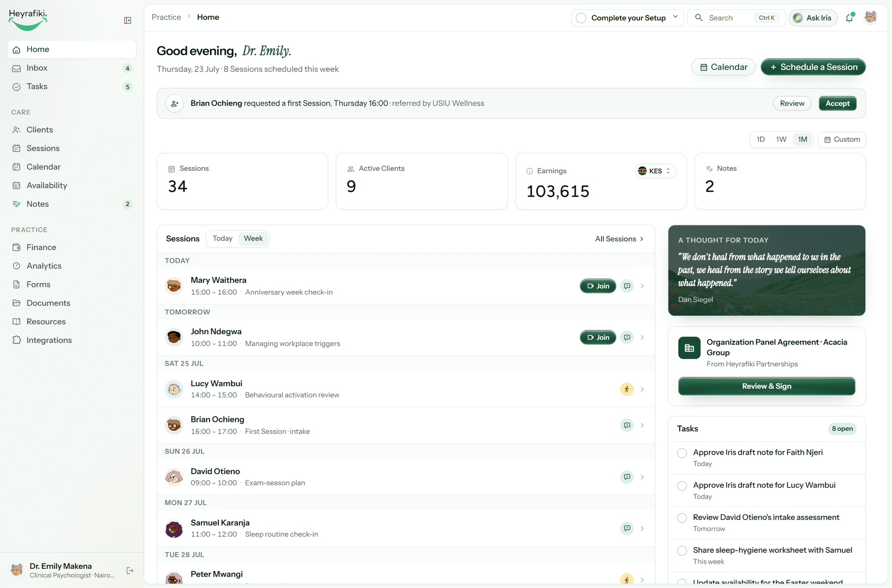
Task: Open message icon for Mary Waithera session
Action: (x=627, y=286)
